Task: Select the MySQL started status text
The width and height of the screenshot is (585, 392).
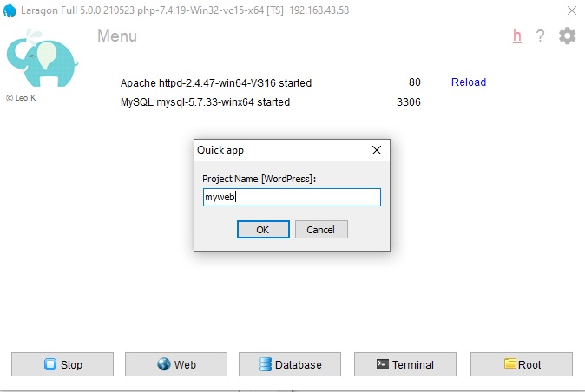Action: (x=205, y=102)
